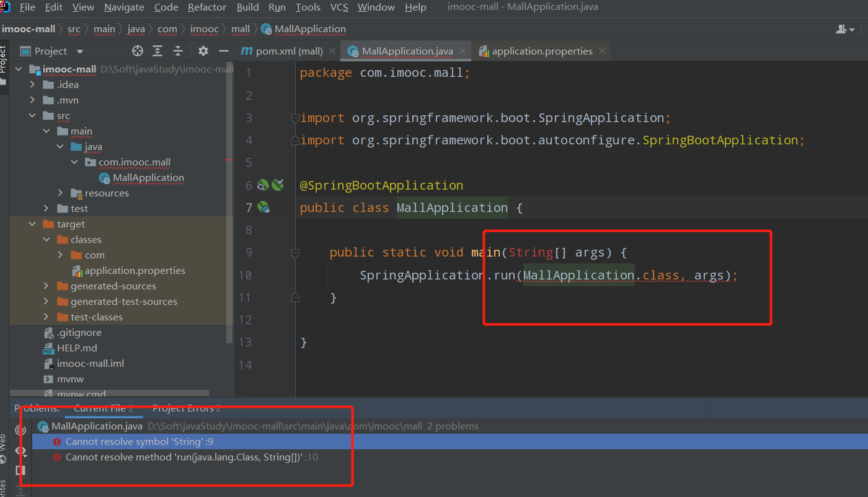Click the Collapse All icon in Project panel
This screenshot has width=868, height=497.
(x=178, y=51)
